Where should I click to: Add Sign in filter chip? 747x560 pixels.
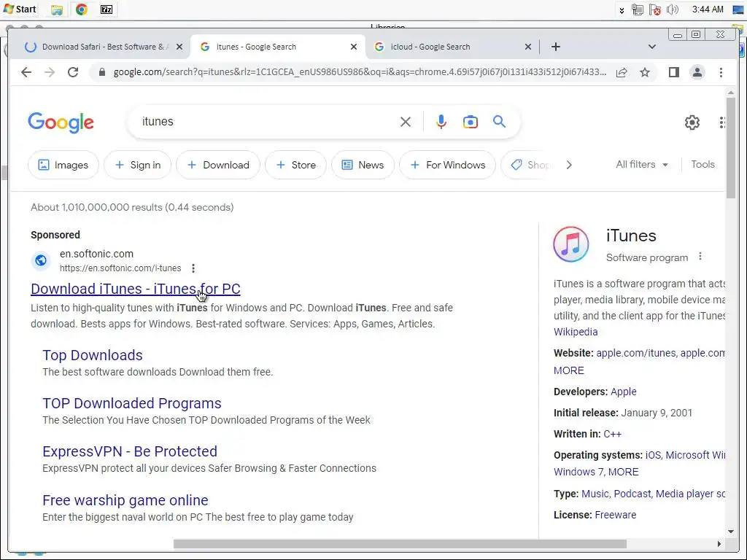tap(138, 165)
